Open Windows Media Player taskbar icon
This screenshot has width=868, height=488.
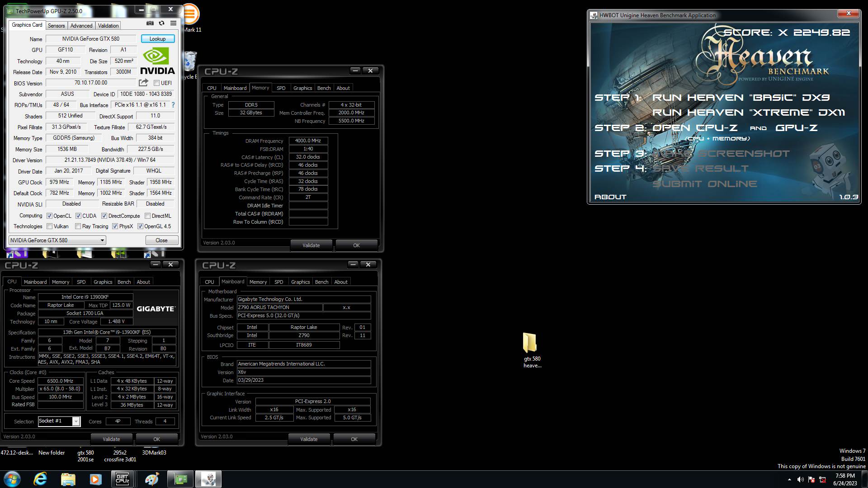(x=95, y=479)
